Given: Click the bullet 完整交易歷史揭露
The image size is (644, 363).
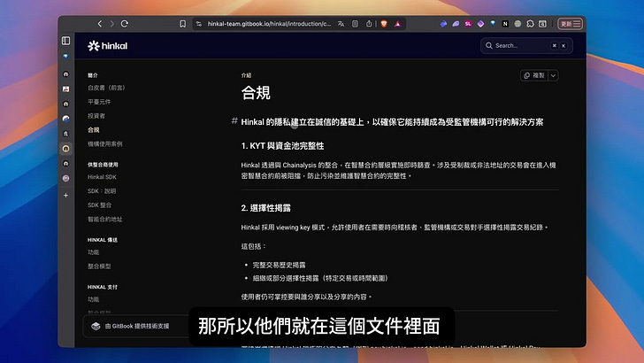Looking at the screenshot, I should point(279,265).
